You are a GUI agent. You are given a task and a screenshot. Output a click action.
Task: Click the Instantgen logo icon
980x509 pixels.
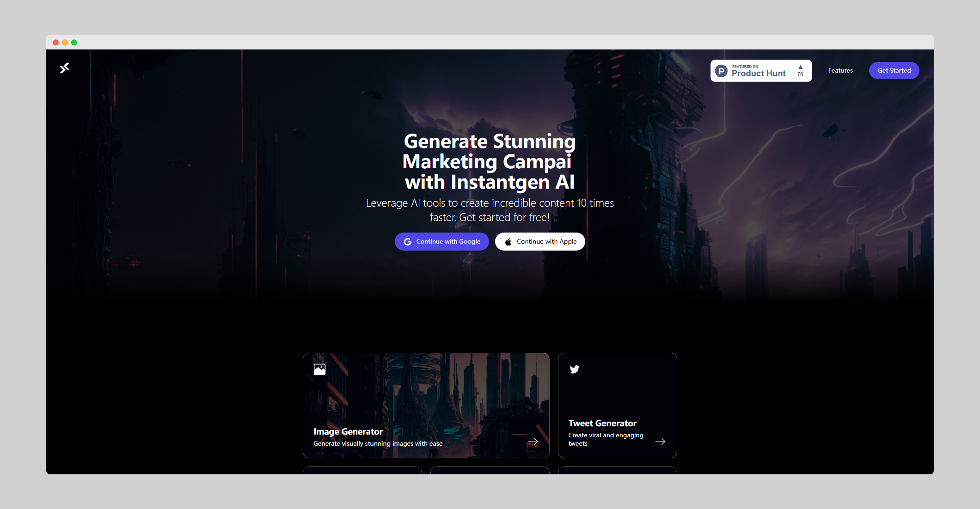[64, 68]
